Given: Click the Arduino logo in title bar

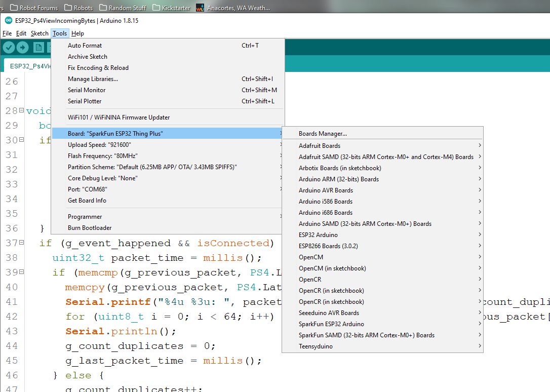Looking at the screenshot, I should [x=9, y=21].
